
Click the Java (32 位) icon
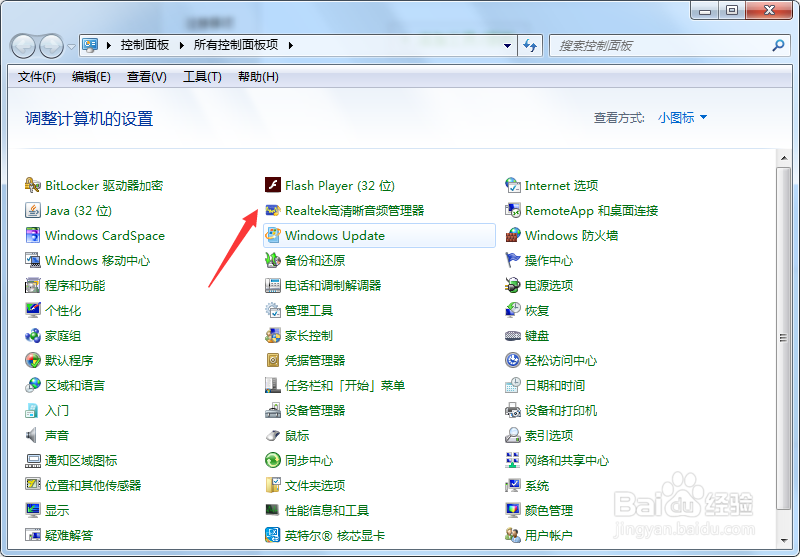click(33, 210)
